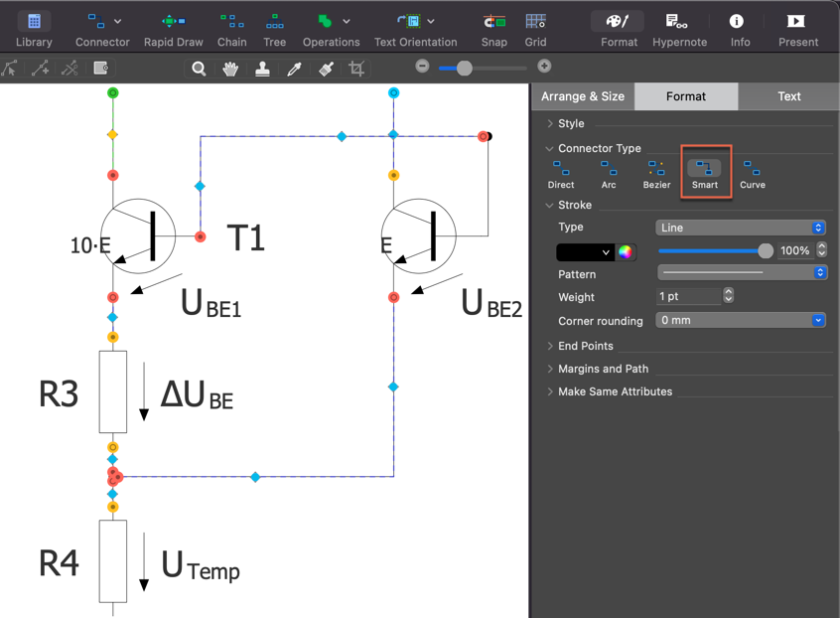Toggle the Grid display
Screen dimensions: 840x618
coord(535,29)
